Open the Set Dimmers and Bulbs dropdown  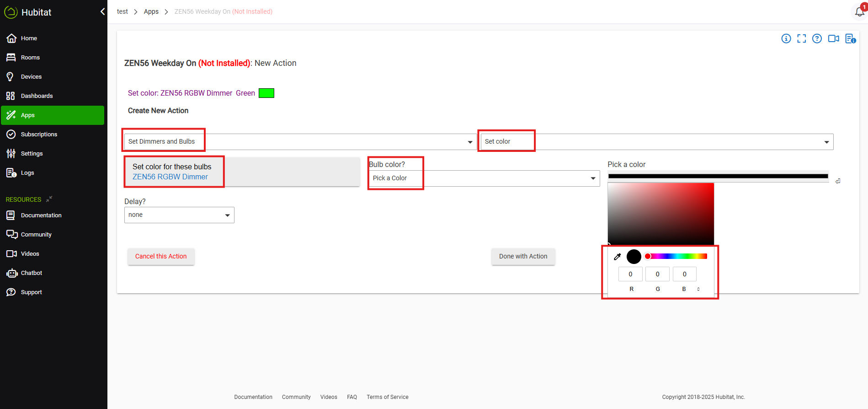(x=300, y=142)
